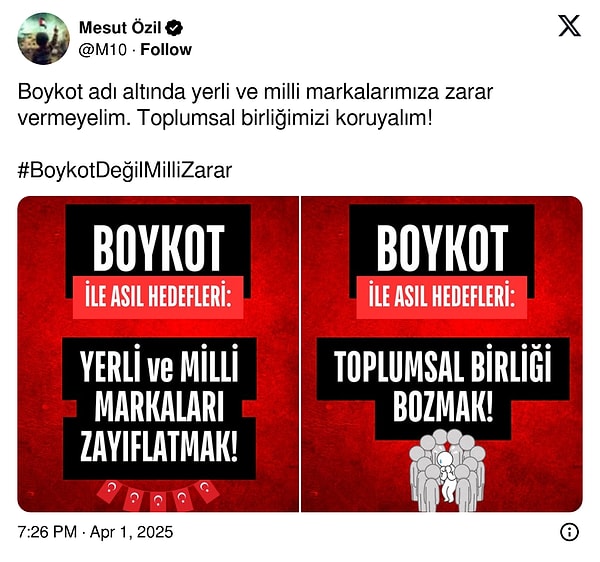Open the Mesut Özil display name link
Viewport: 600px width, 562px height.
(x=120, y=28)
